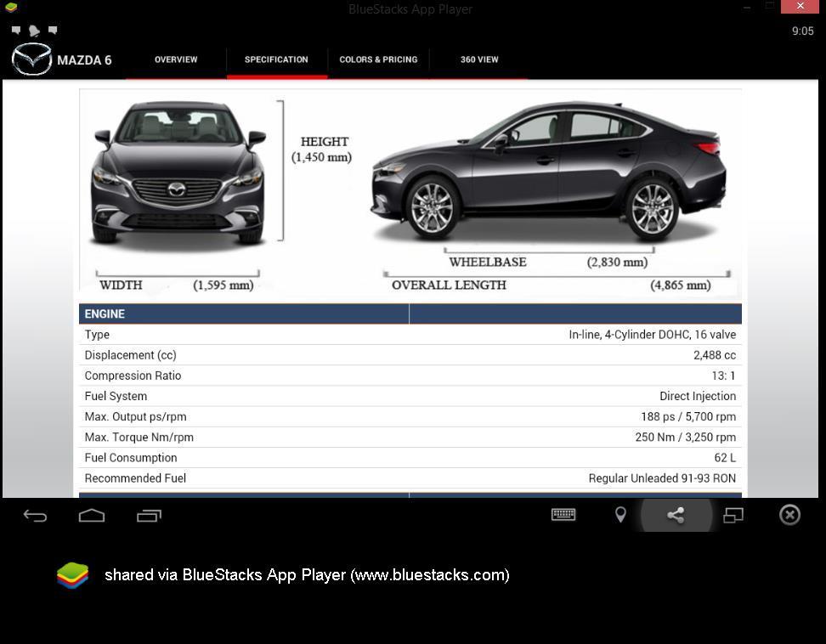Go to Android home via house icon
The height and width of the screenshot is (644, 826).
tap(92, 516)
